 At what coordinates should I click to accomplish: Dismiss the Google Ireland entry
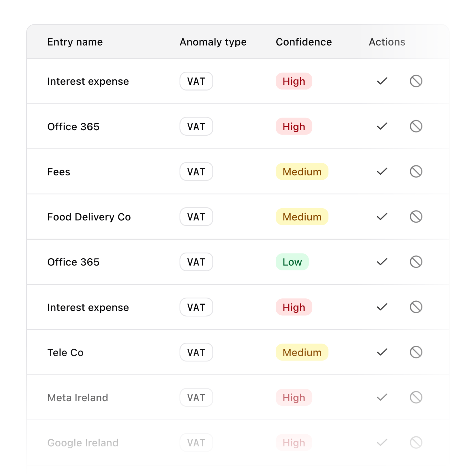click(416, 443)
